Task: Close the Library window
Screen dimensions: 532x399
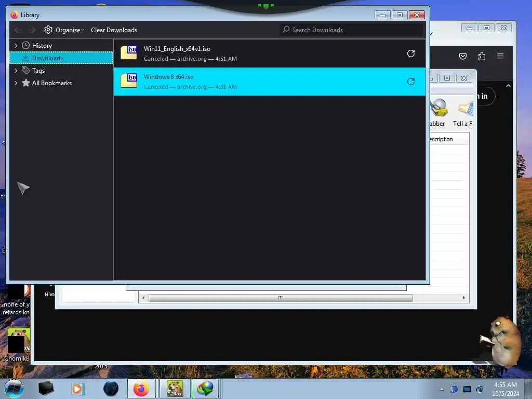Action: [417, 15]
